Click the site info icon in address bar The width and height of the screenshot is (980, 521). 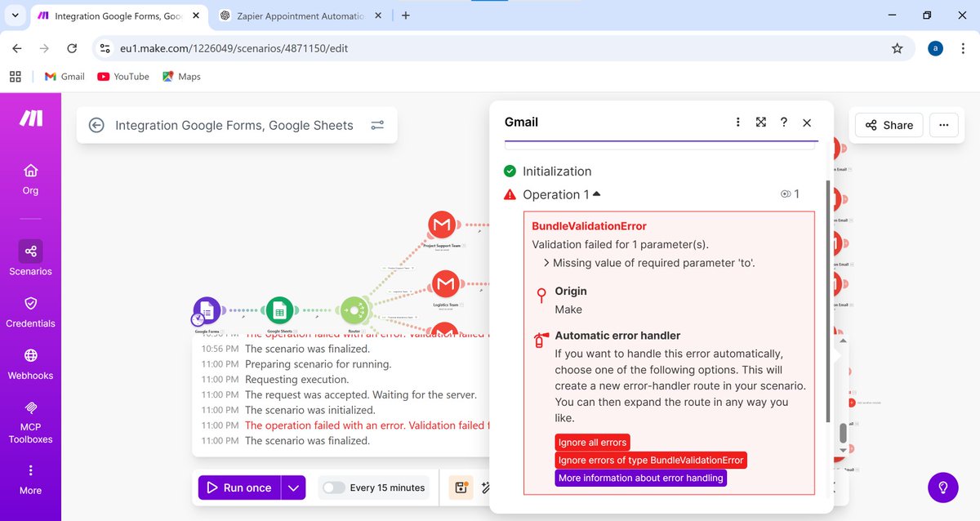[x=105, y=48]
